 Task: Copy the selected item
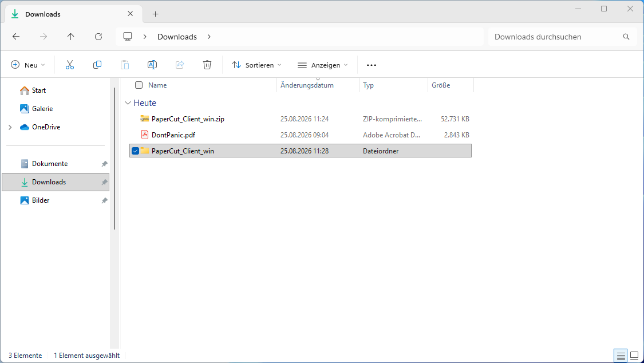pos(97,65)
